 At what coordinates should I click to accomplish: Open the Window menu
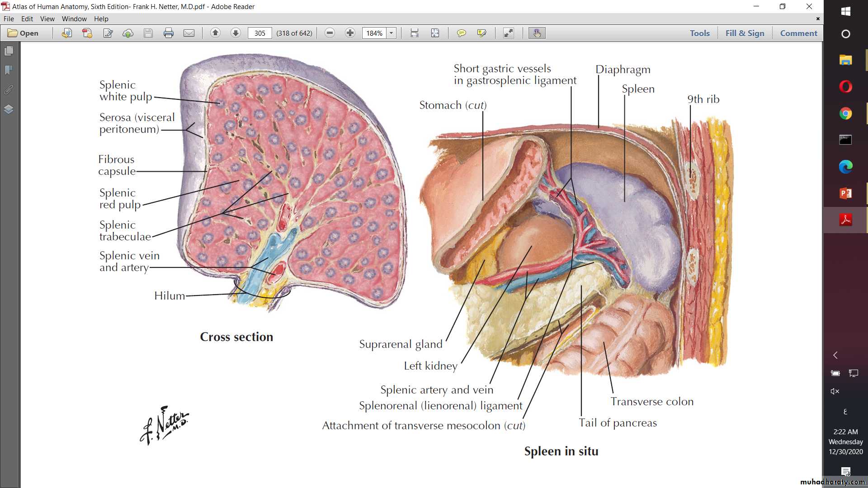(x=74, y=19)
